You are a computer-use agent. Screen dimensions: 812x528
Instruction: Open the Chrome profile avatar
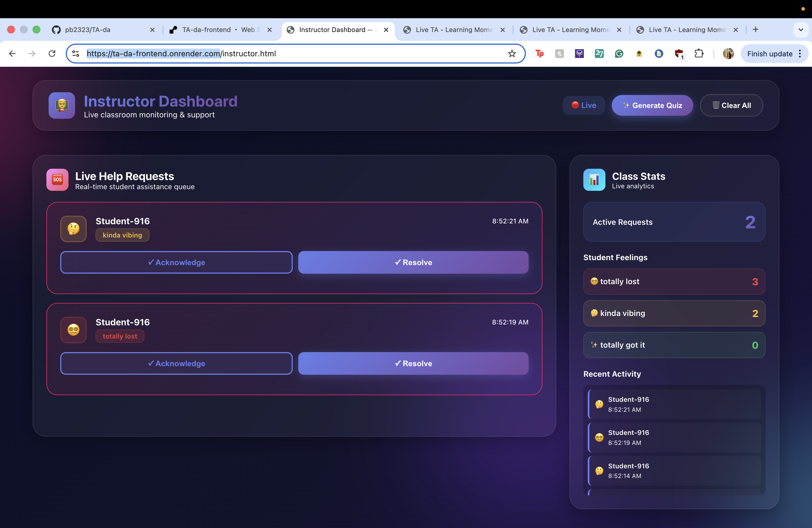point(728,54)
